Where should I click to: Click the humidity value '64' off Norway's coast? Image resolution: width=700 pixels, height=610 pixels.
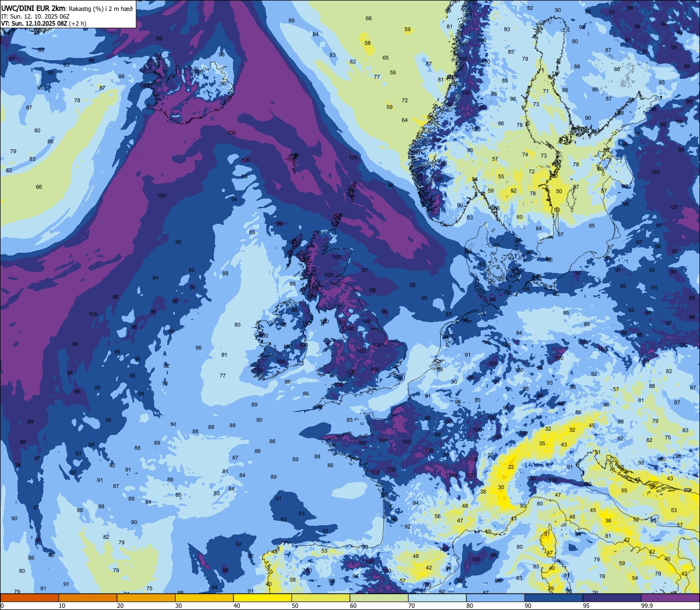405,120
